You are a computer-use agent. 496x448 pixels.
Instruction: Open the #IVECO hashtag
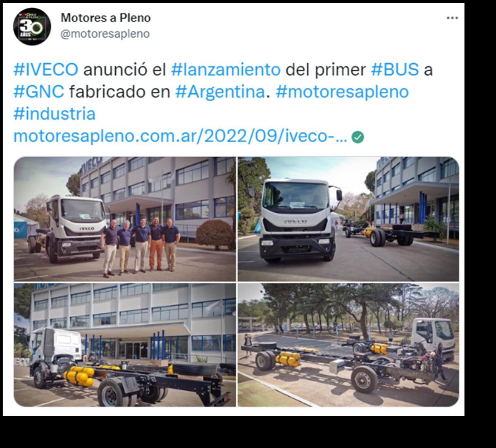pos(45,70)
